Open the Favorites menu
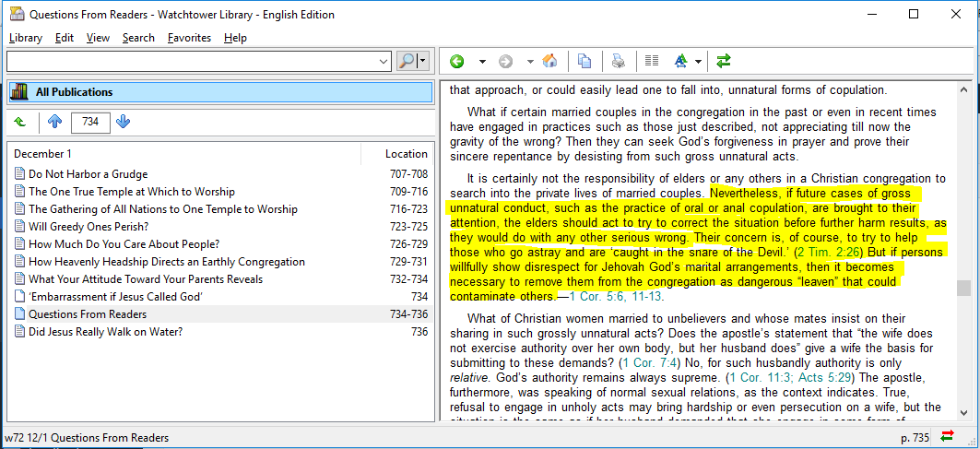Screen dimensions: 980x449 [x=189, y=38]
